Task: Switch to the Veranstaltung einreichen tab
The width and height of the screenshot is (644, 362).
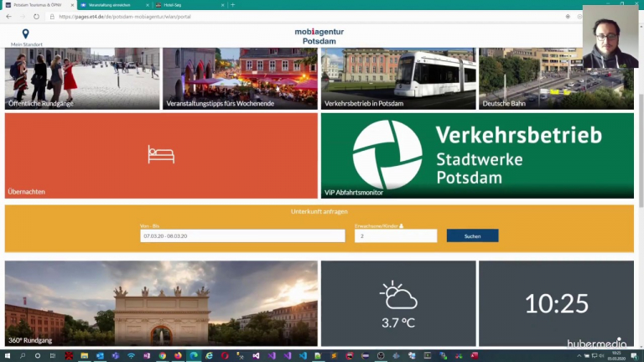Action: click(x=114, y=5)
